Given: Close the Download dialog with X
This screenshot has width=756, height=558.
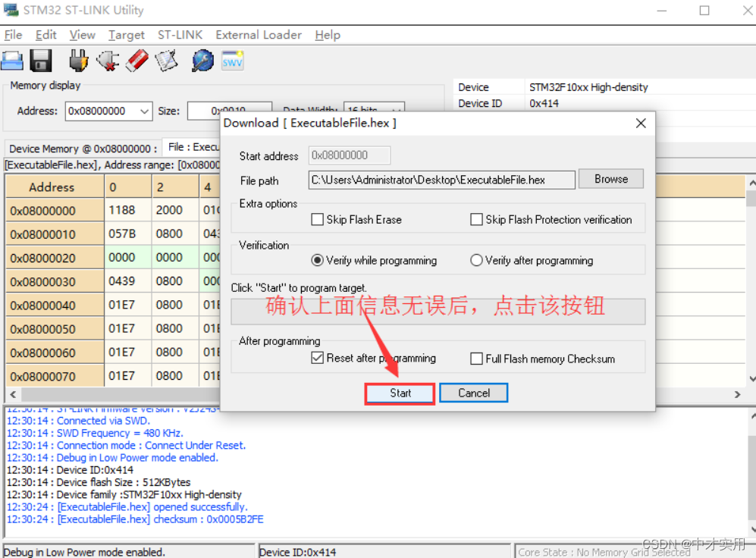Looking at the screenshot, I should [x=641, y=124].
